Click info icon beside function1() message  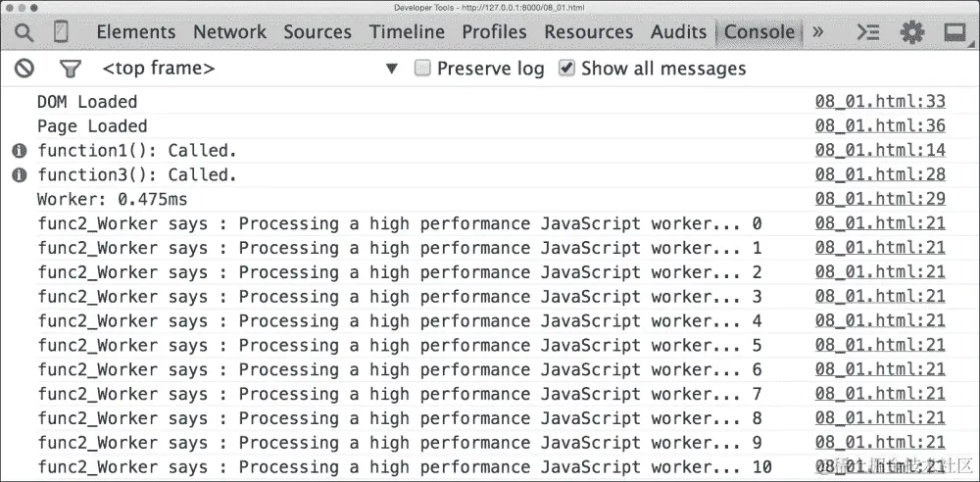click(19, 151)
